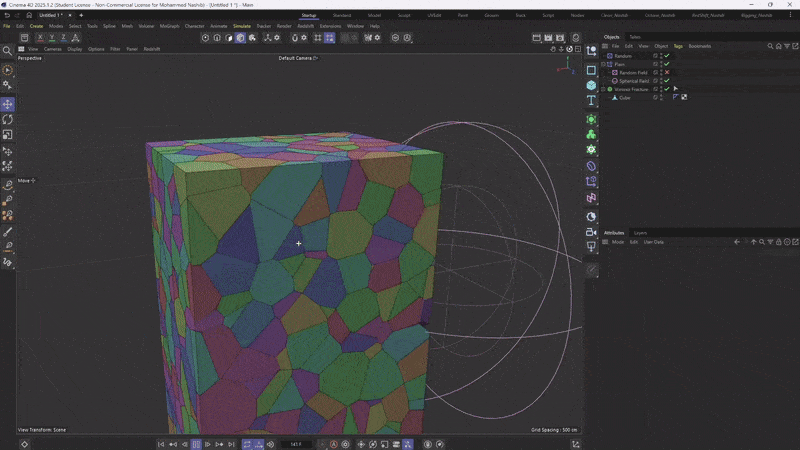Toggle the magnet Snap icon
Viewport: 800px width, 450px height.
(x=294, y=38)
